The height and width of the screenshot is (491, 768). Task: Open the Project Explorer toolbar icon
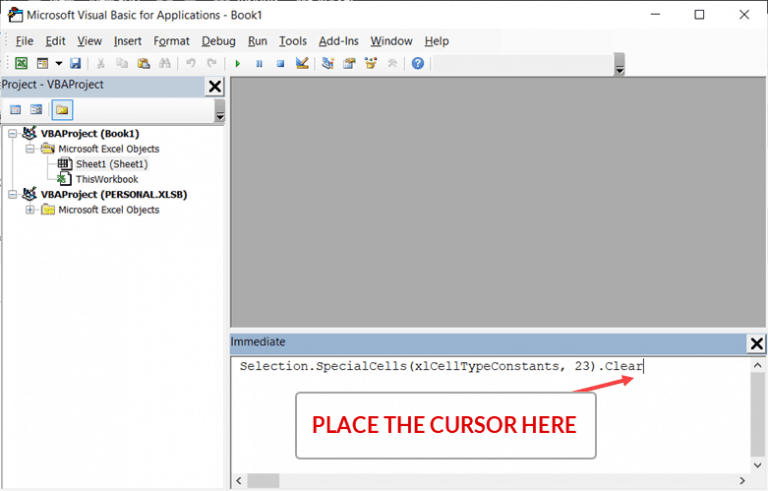coord(327,63)
